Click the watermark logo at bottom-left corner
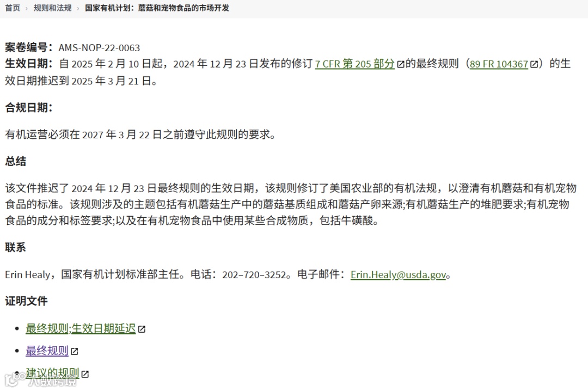Image resolution: width=588 pixels, height=391 pixels. [40, 380]
